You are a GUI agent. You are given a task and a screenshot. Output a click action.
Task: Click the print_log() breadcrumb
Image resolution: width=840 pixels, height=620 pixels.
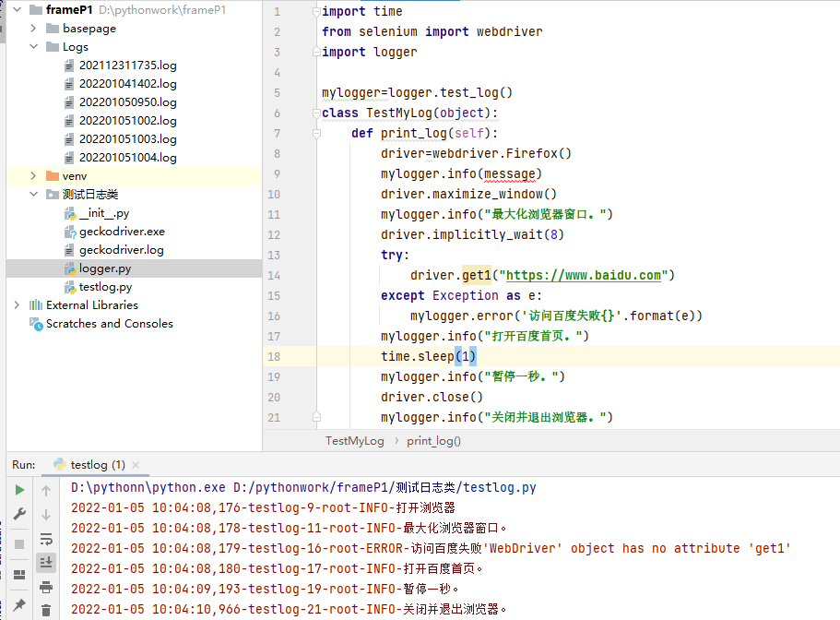tap(433, 441)
